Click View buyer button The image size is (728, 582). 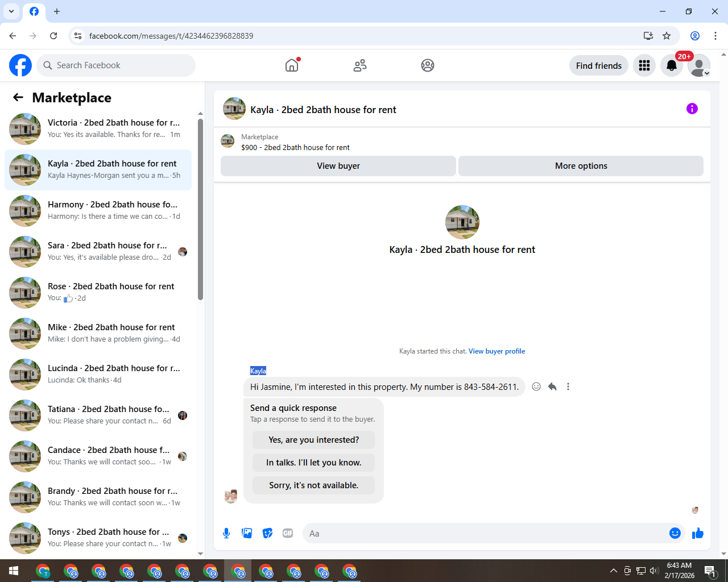[338, 166]
